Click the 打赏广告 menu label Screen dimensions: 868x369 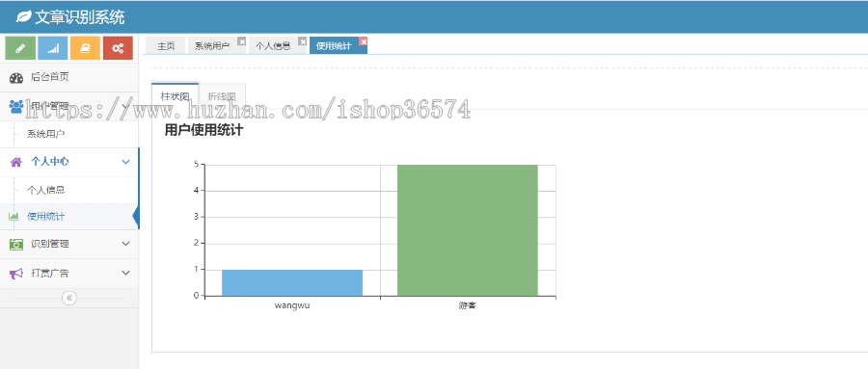(x=50, y=274)
